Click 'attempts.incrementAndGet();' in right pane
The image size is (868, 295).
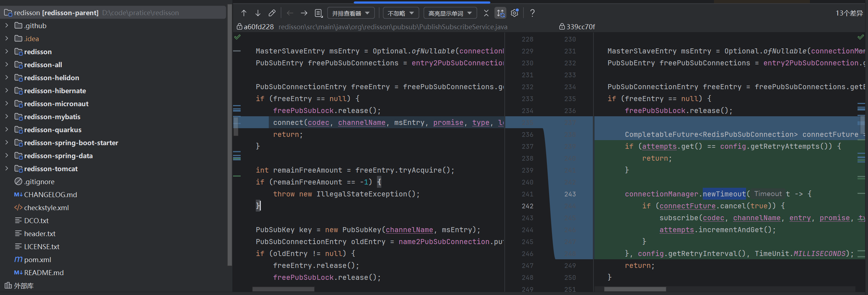click(718, 230)
